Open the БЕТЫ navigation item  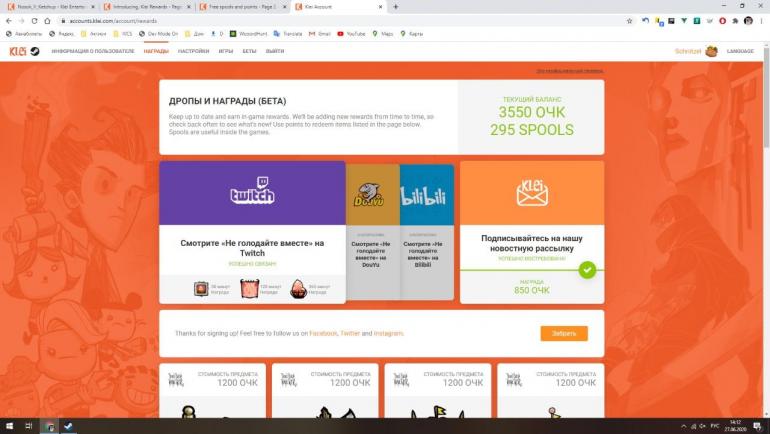(249, 51)
